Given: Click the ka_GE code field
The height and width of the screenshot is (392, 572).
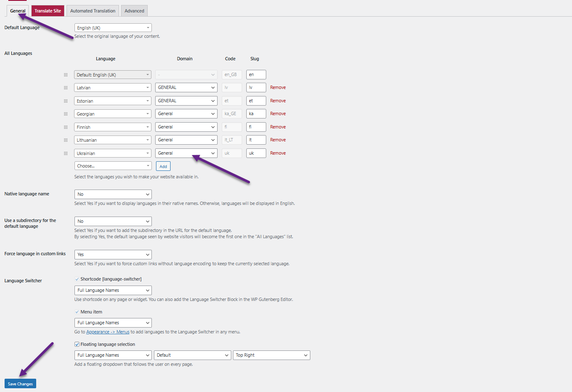Looking at the screenshot, I should click(232, 113).
